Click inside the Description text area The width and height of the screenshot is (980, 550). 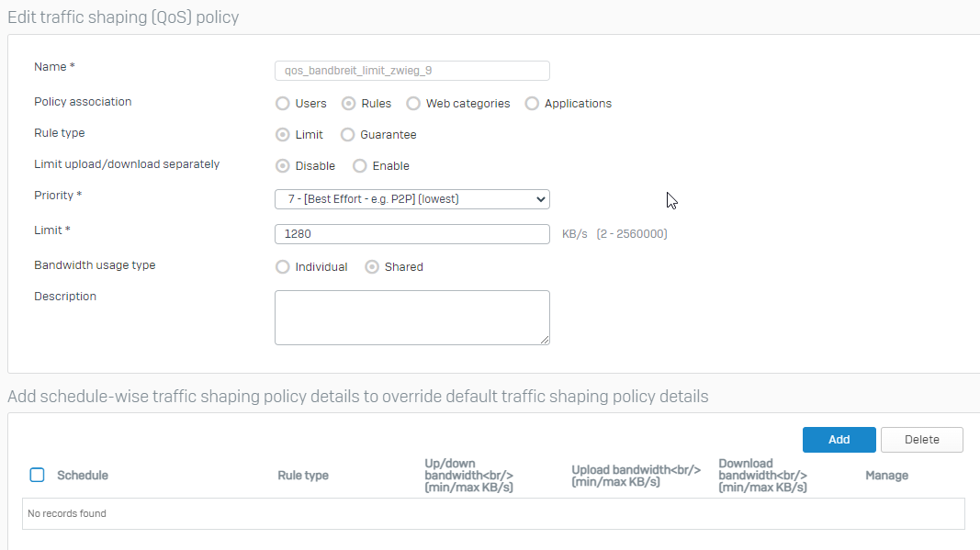(x=411, y=318)
